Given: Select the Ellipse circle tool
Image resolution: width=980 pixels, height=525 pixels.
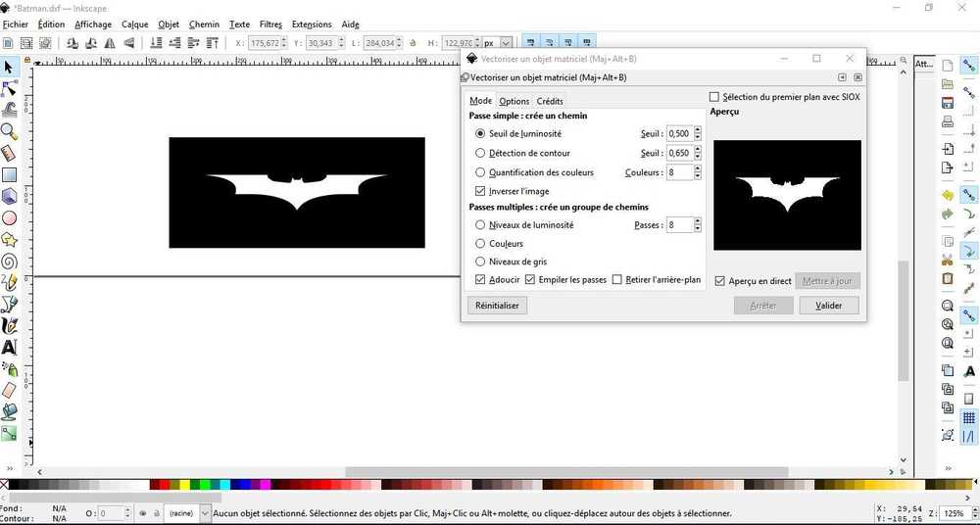Looking at the screenshot, I should coord(9,218).
